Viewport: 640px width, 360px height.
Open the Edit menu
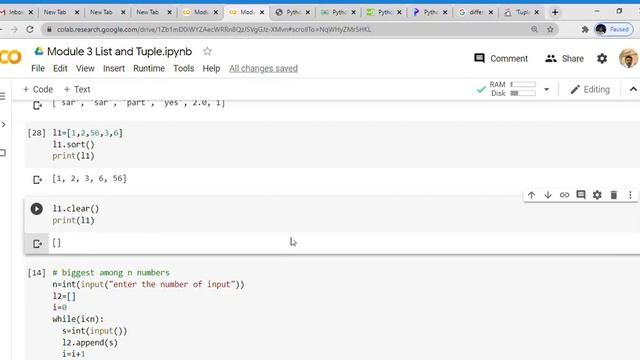coord(60,69)
